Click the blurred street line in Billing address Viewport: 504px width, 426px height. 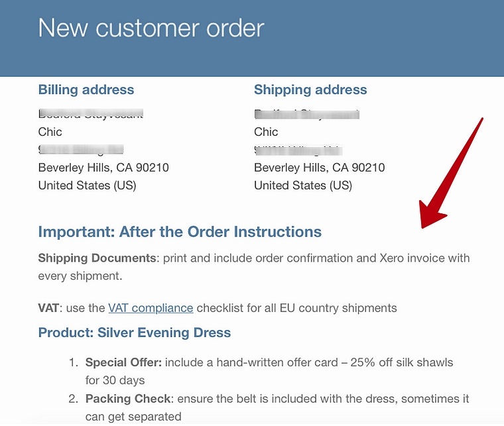pyautogui.click(x=81, y=149)
